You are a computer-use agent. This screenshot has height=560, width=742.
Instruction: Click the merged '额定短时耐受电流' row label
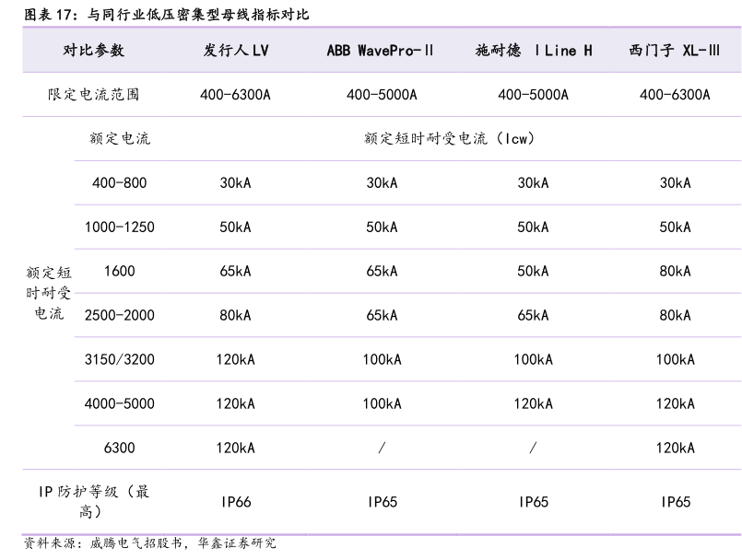(x=48, y=293)
